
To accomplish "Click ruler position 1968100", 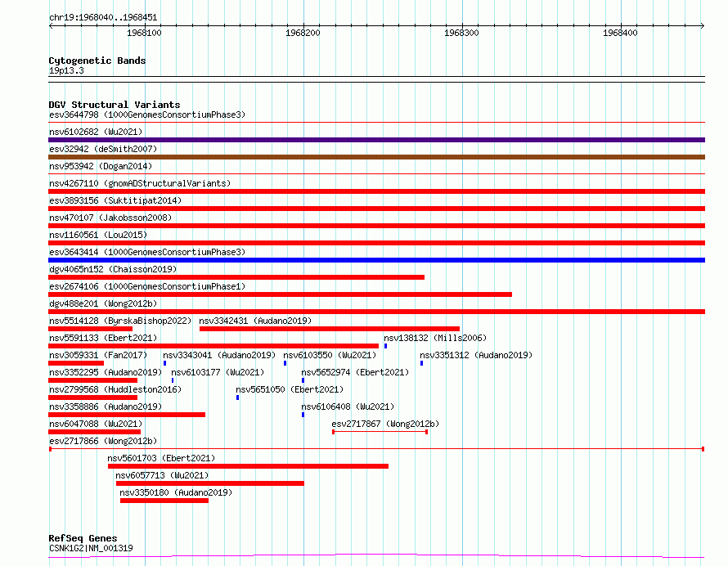I will [145, 33].
